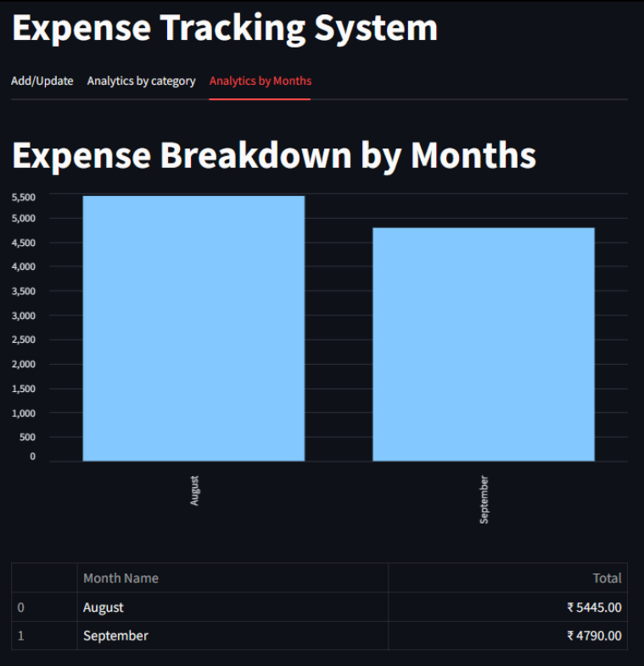Select the August cell in the table
The image size is (644, 666).
[x=104, y=607]
